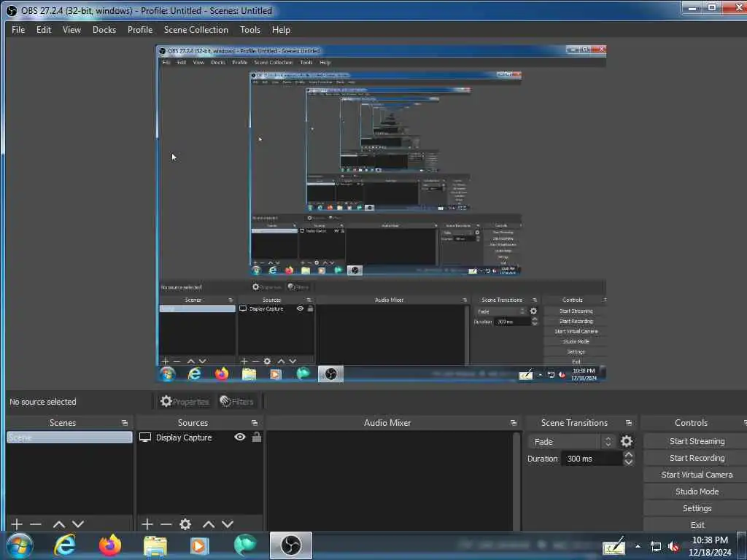Click the taskbar clock showing 10:38 PM

[710, 546]
